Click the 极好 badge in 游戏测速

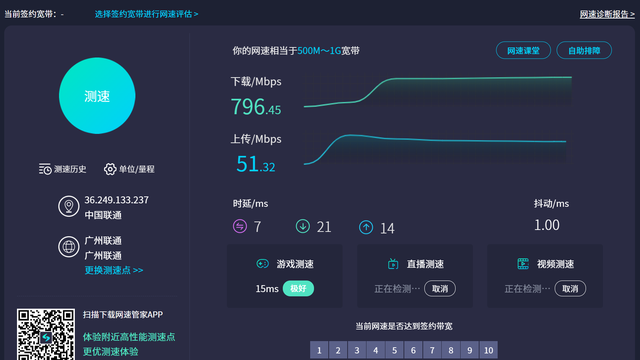click(x=298, y=289)
